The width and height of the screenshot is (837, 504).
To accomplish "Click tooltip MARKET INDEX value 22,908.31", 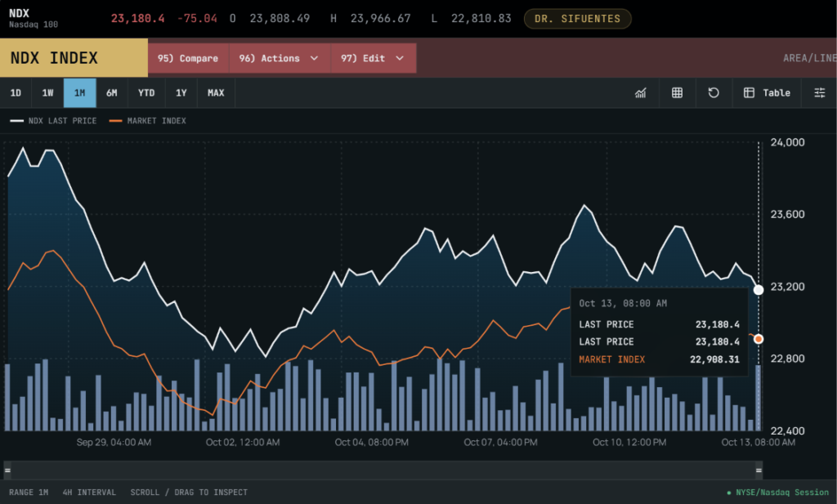I will (x=714, y=359).
